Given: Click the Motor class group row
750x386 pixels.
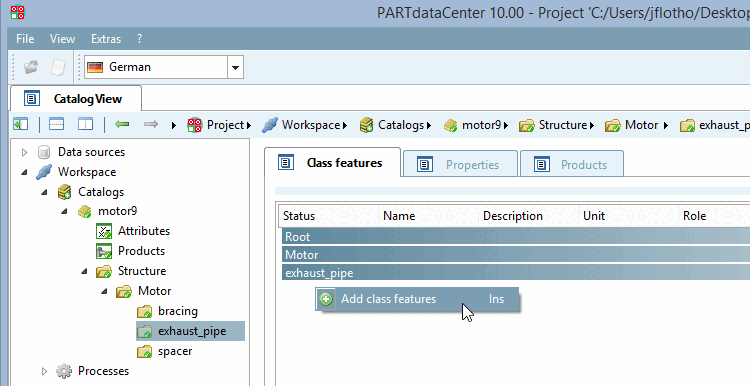Looking at the screenshot, I should coord(516,254).
